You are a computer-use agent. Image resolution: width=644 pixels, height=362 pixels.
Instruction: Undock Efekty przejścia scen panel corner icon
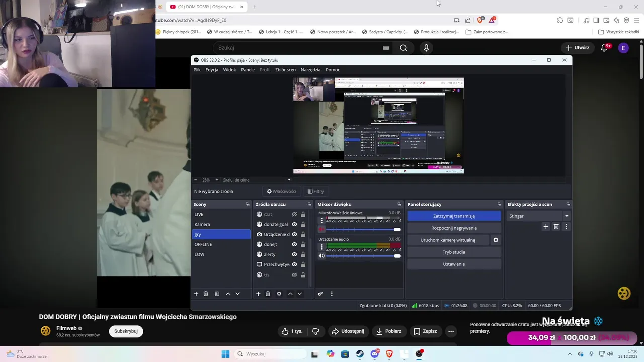pos(568,204)
